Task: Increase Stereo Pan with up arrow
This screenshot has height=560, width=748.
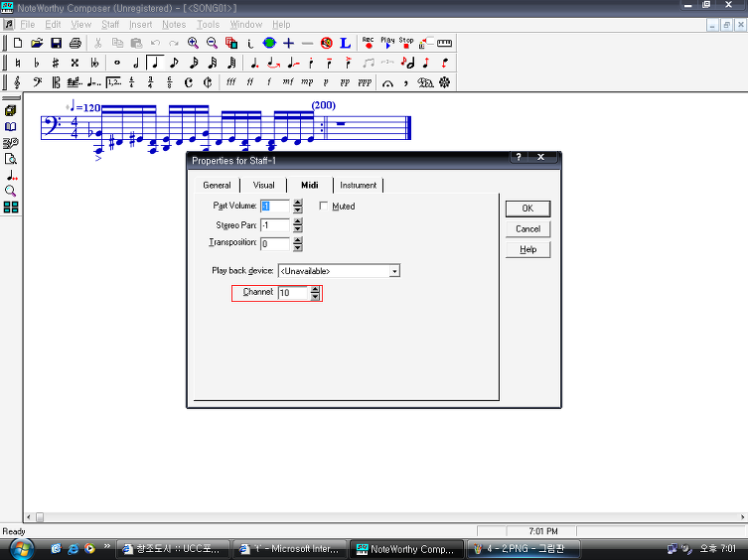Action: point(298,221)
